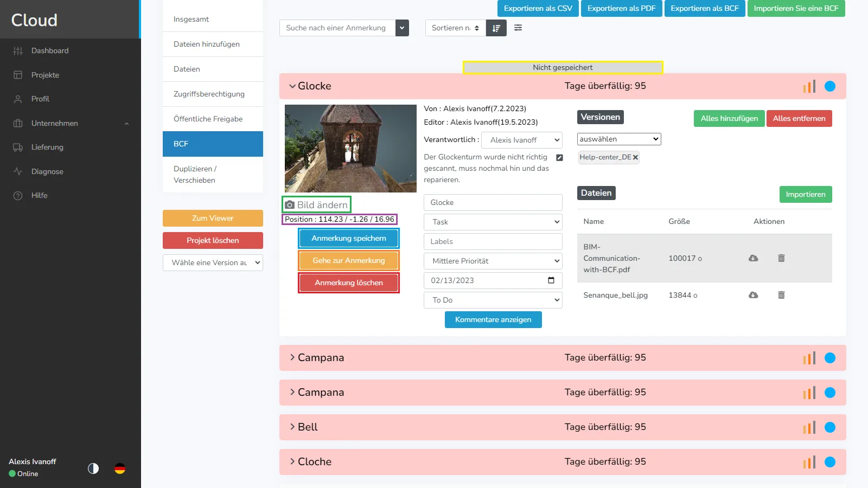The height and width of the screenshot is (488, 868).
Task: Click the bell tower thumbnail image
Action: point(350,149)
